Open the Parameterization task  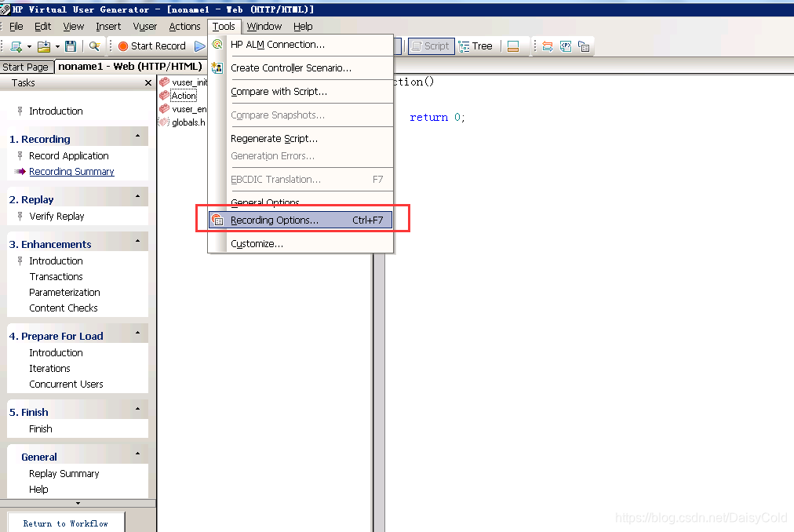[x=64, y=293]
